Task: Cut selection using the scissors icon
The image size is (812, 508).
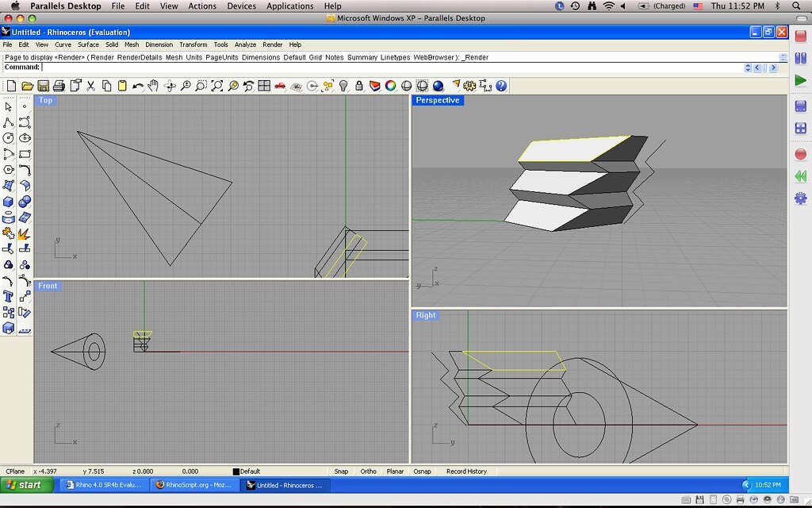Action: pos(90,86)
